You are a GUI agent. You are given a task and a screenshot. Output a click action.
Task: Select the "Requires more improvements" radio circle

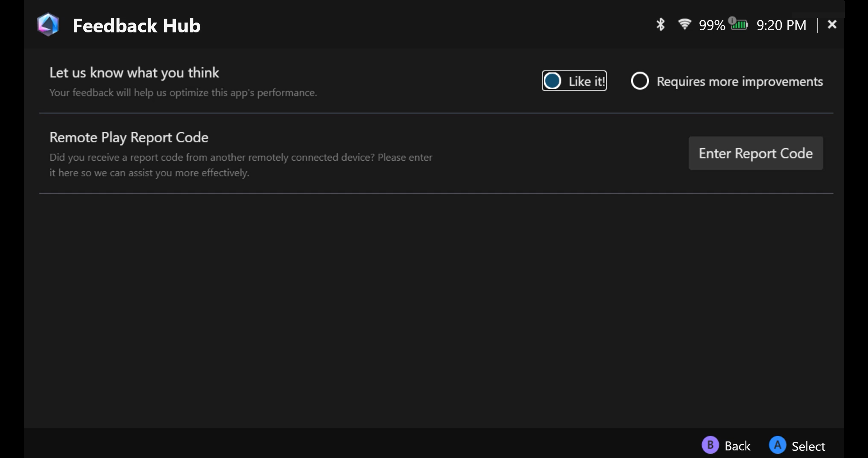[639, 81]
